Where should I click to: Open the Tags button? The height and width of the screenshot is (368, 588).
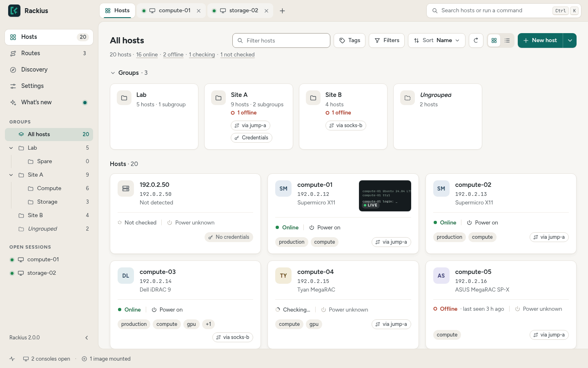pyautogui.click(x=350, y=40)
